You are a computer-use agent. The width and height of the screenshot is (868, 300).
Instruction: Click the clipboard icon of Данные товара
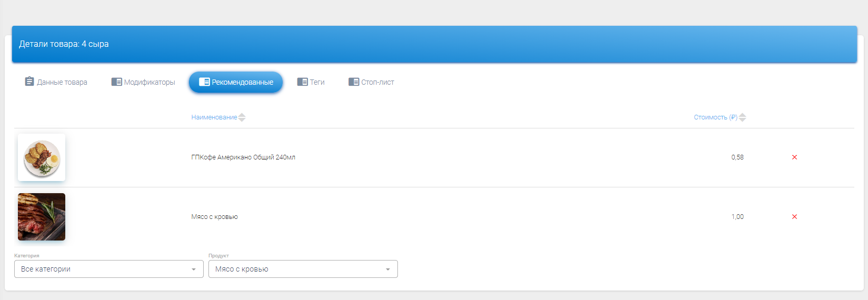tap(29, 82)
